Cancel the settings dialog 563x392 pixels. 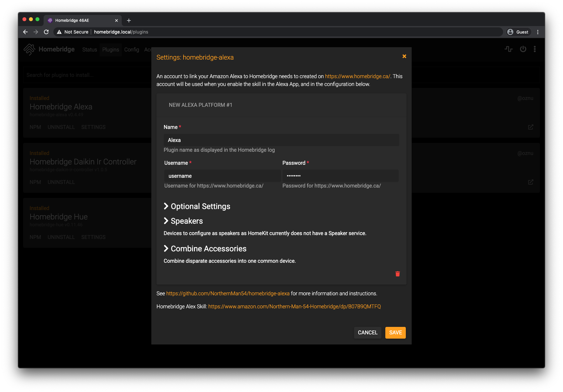click(367, 332)
